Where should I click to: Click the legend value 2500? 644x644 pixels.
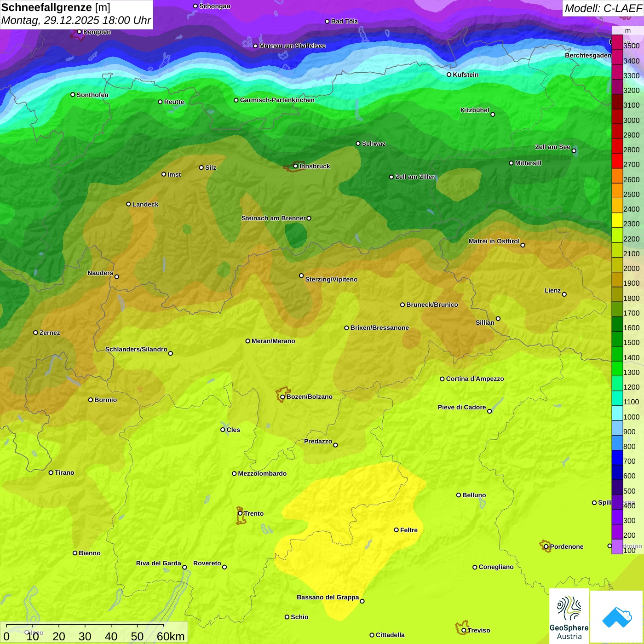click(x=631, y=194)
